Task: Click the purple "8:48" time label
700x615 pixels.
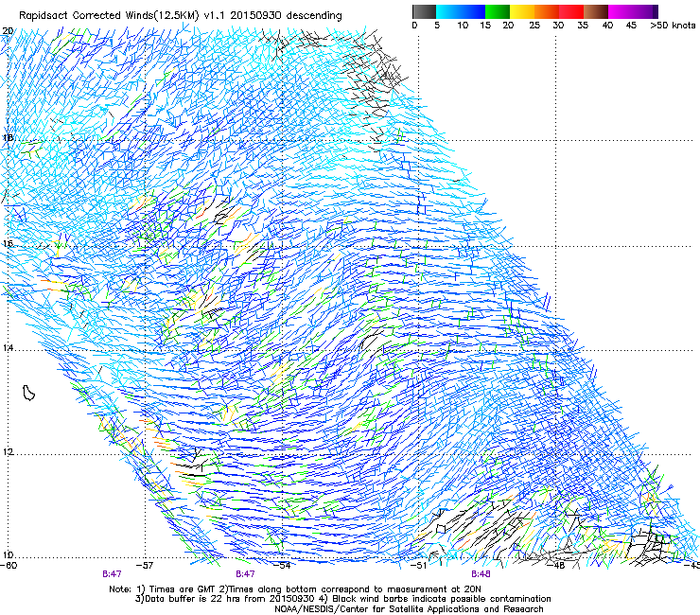Action: point(481,574)
